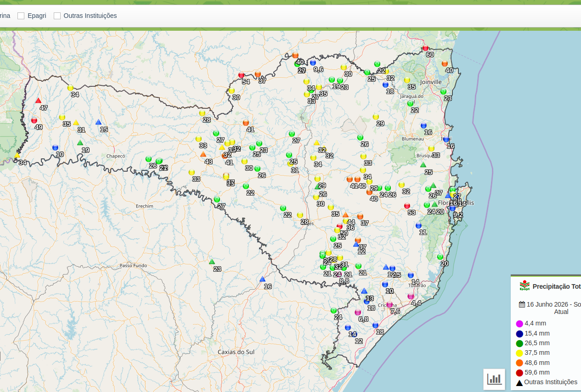Select the blue triangle marker labeled 16
Image resolution: width=581 pixels, height=392 pixels.
262,279
